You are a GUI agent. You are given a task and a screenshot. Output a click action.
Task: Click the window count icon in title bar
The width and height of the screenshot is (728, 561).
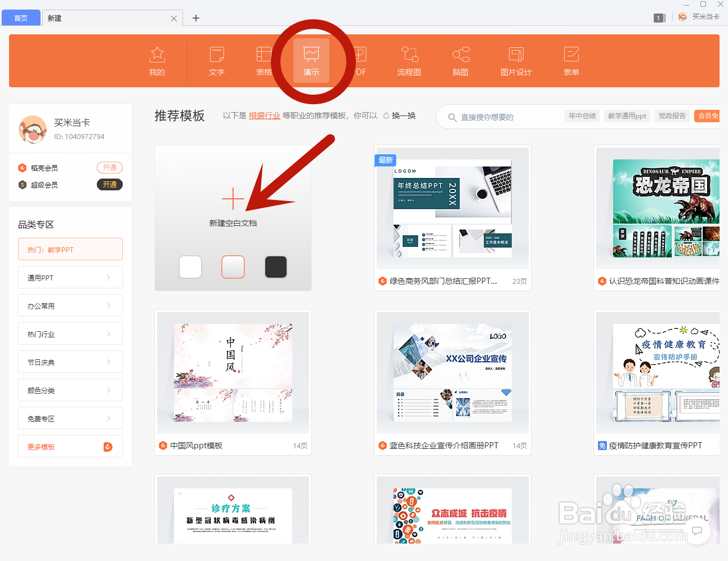[659, 18]
